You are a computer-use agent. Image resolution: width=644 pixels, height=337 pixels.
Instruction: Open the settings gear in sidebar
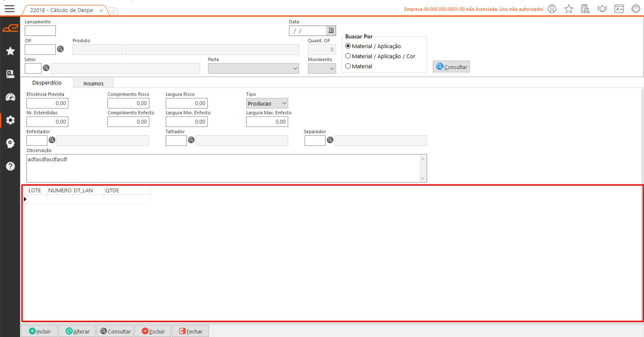10,120
